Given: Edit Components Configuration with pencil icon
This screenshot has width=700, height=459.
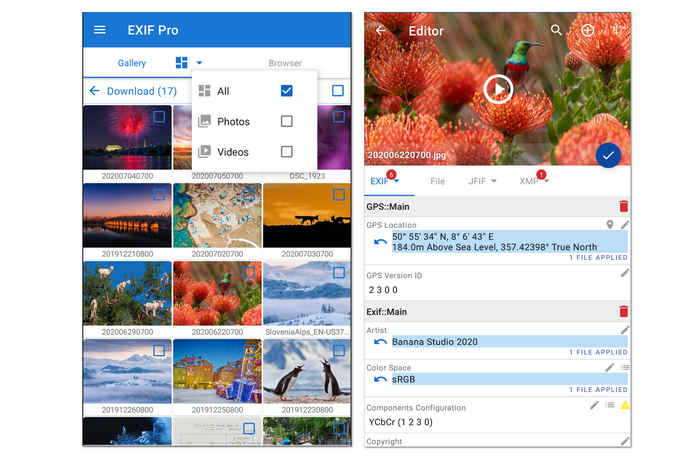Looking at the screenshot, I should (x=594, y=405).
